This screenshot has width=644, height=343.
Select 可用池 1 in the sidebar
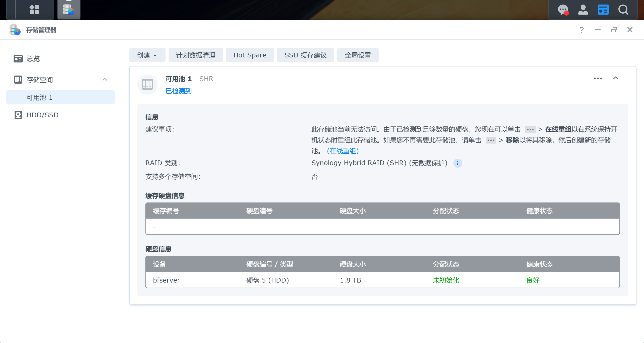(x=60, y=97)
